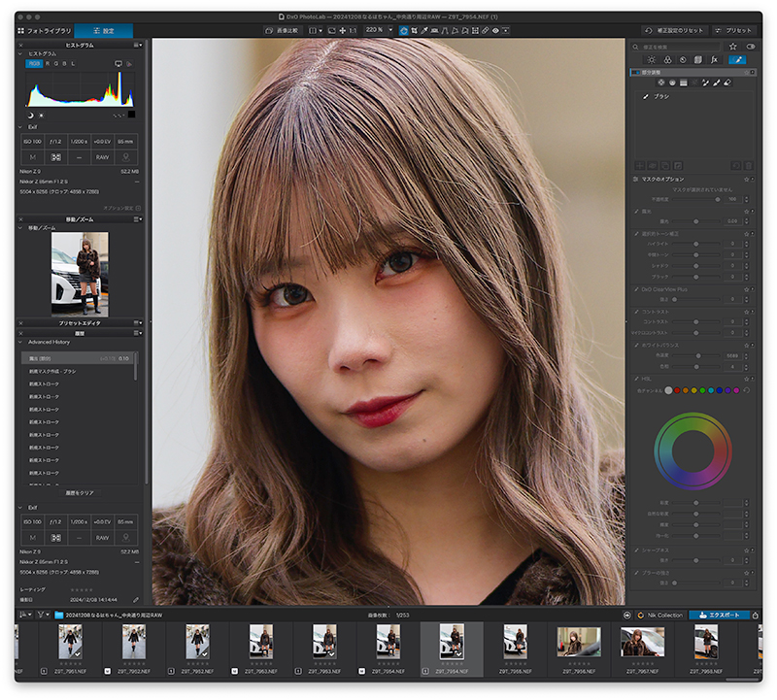Screen dimensions: 777x700
Task: Select G histogram channel
Action: (x=56, y=64)
